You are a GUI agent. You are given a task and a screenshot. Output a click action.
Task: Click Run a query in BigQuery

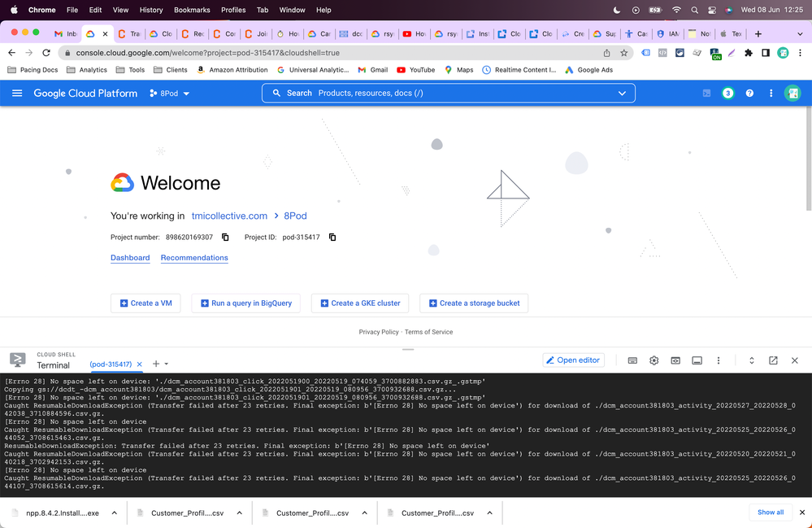[x=246, y=303]
